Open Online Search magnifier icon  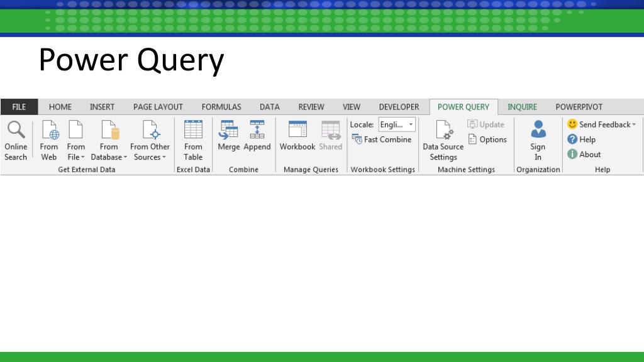pyautogui.click(x=16, y=129)
